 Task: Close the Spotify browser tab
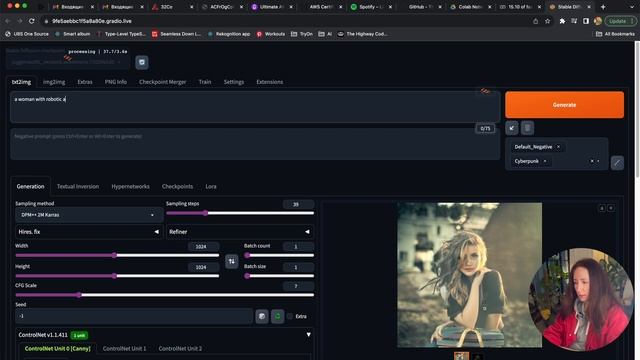pyautogui.click(x=390, y=7)
